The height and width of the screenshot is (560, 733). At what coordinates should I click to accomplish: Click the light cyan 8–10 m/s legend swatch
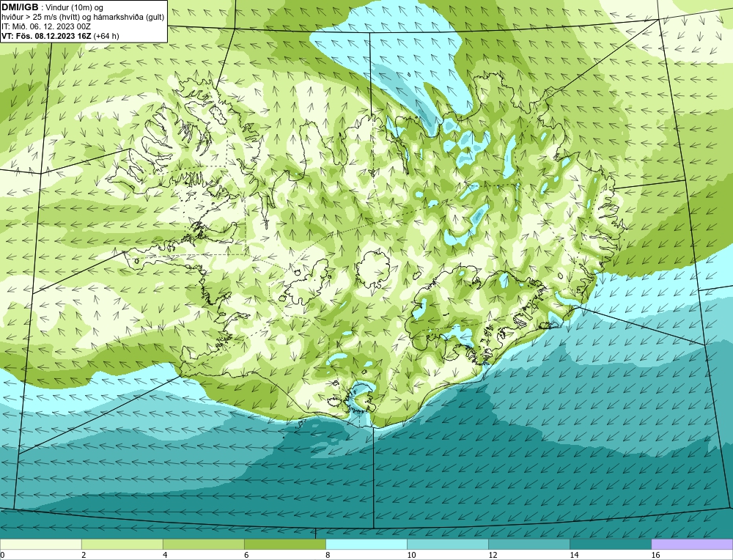(x=366, y=544)
